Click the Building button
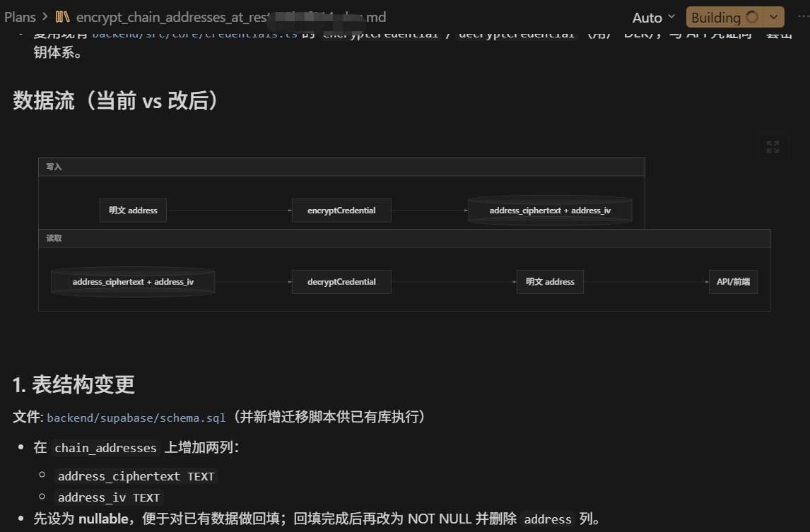 pos(724,18)
